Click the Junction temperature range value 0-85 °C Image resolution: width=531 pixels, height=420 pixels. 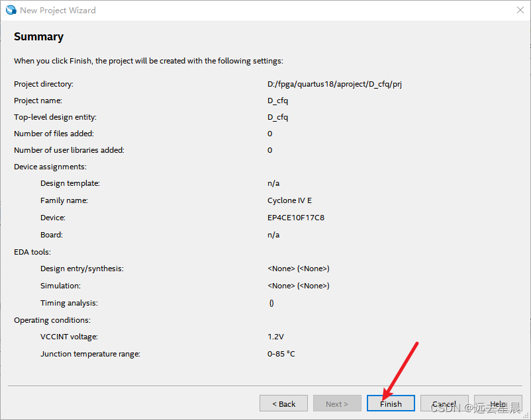(x=281, y=354)
